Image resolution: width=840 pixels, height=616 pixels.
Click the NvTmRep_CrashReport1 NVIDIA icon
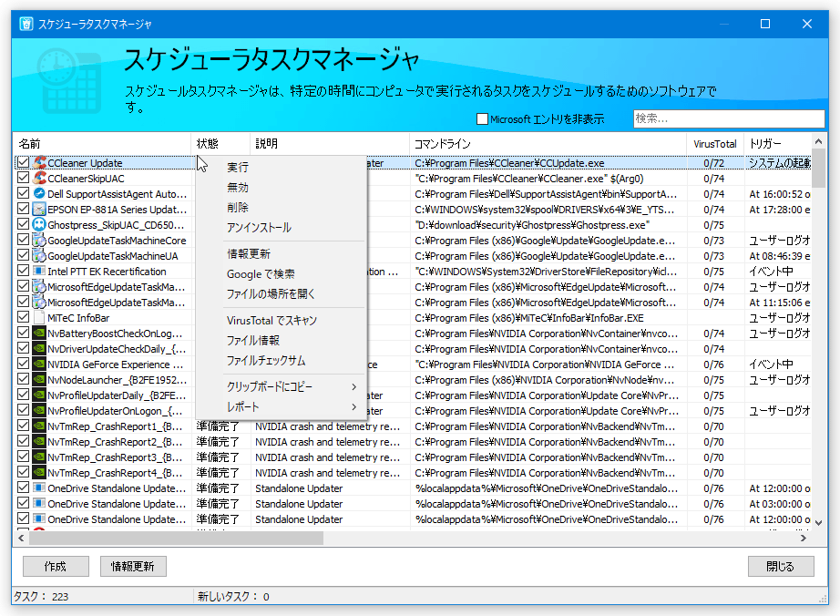pos(39,426)
